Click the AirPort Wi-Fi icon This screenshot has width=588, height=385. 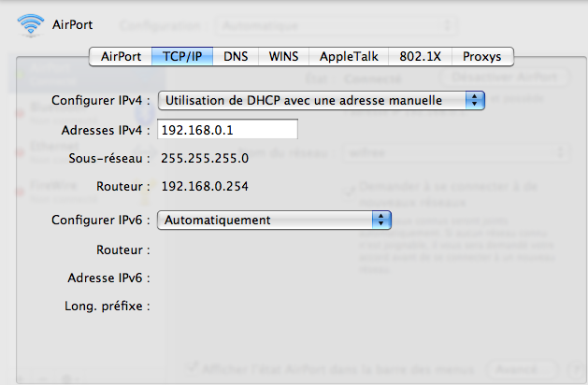[31, 25]
